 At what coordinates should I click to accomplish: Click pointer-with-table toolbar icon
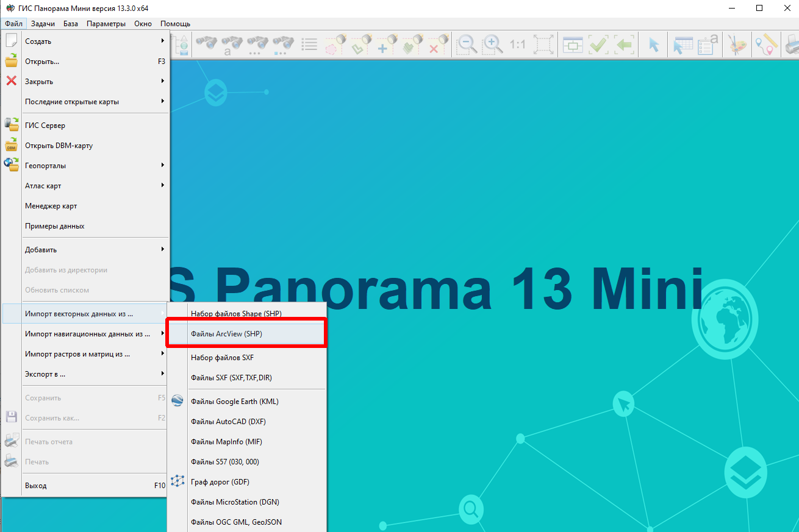[683, 44]
